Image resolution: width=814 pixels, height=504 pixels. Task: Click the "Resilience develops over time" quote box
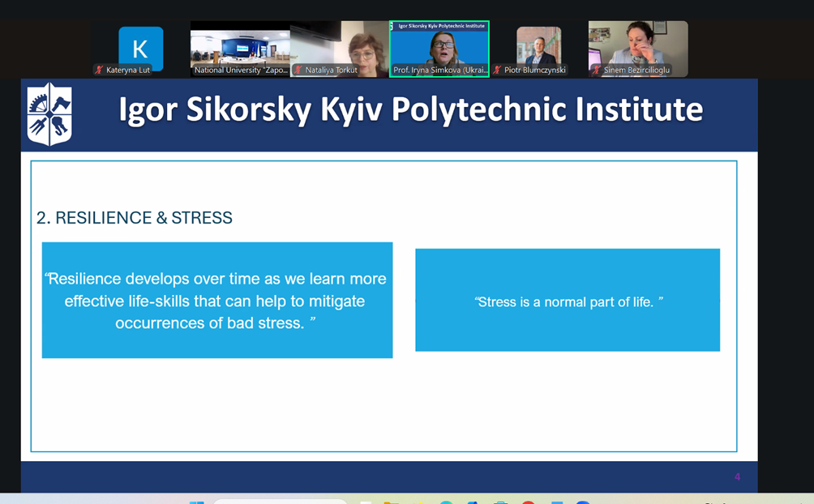[x=217, y=301]
